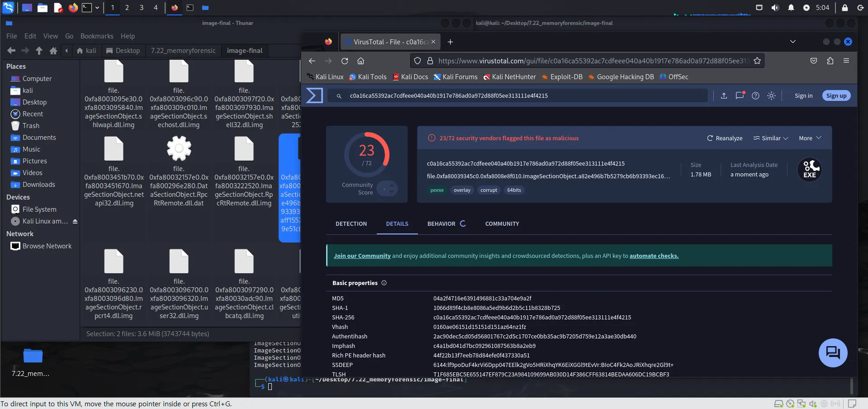Open the Exploit-DB bookmark

click(x=562, y=77)
